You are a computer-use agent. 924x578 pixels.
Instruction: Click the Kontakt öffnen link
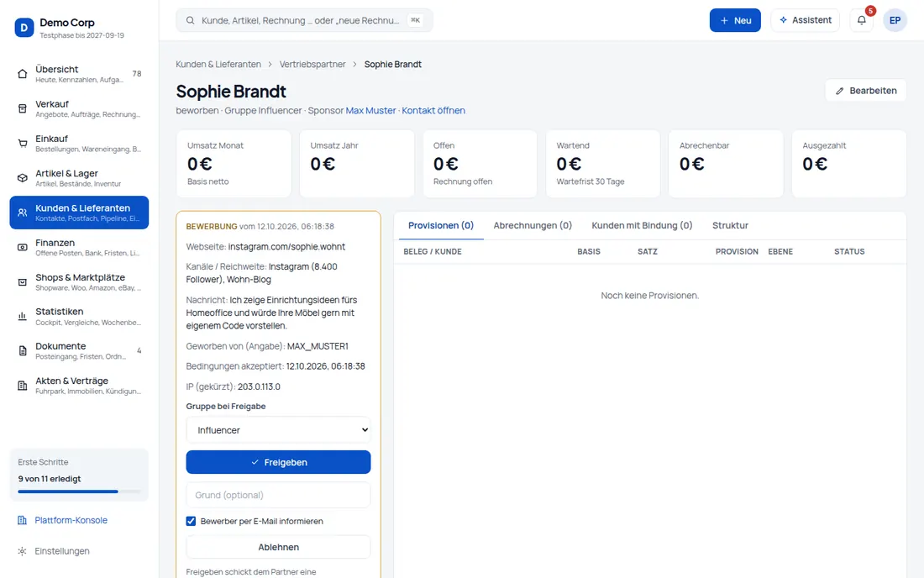tap(433, 111)
